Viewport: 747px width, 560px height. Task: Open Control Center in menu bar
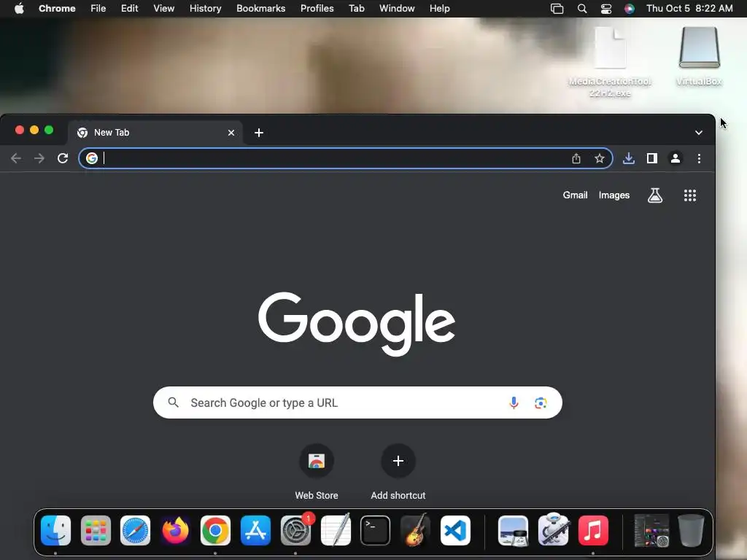(x=606, y=9)
